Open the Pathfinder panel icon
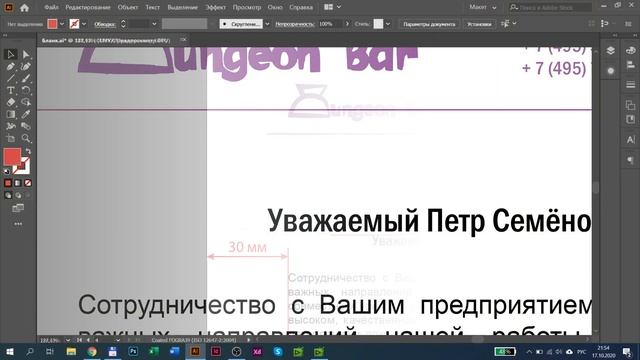Screen dimensions: 640x360 (631, 105)
